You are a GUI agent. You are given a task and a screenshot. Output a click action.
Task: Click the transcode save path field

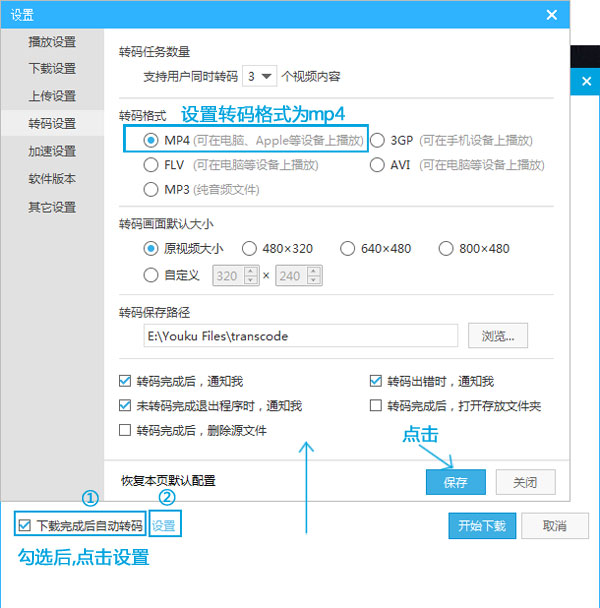pyautogui.click(x=301, y=336)
